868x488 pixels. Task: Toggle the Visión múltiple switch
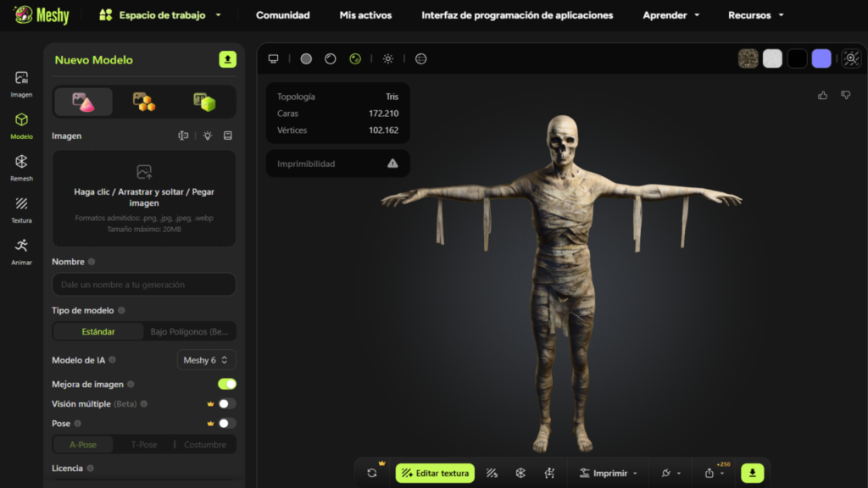227,404
